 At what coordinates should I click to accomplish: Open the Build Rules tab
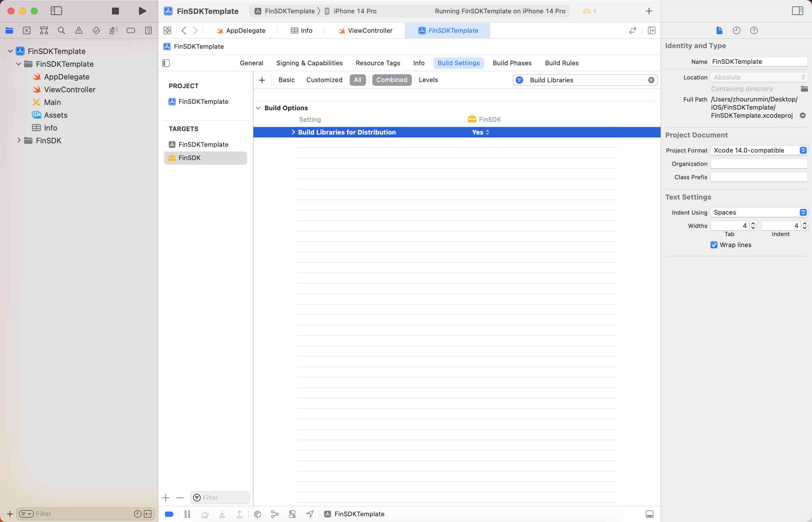coord(561,63)
